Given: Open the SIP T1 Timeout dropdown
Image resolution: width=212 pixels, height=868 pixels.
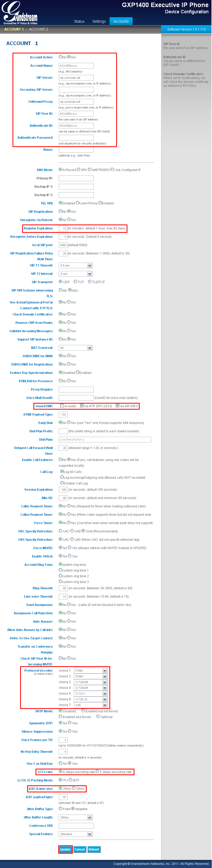Looking at the screenshot, I should tap(76, 265).
